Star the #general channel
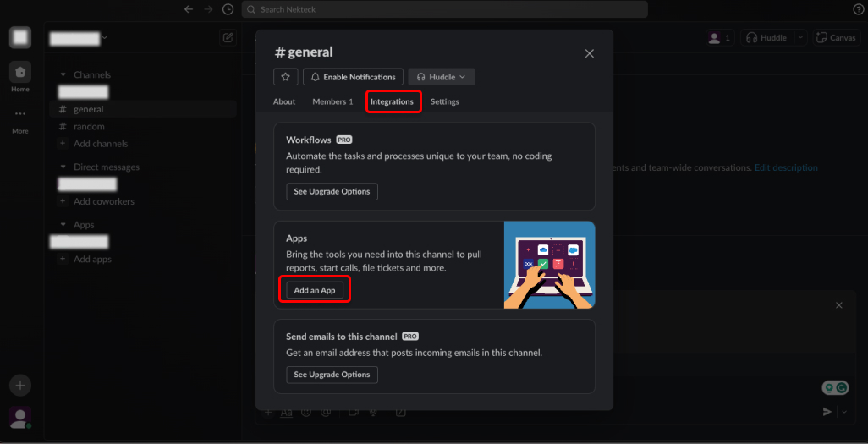This screenshot has width=868, height=444. pos(285,77)
